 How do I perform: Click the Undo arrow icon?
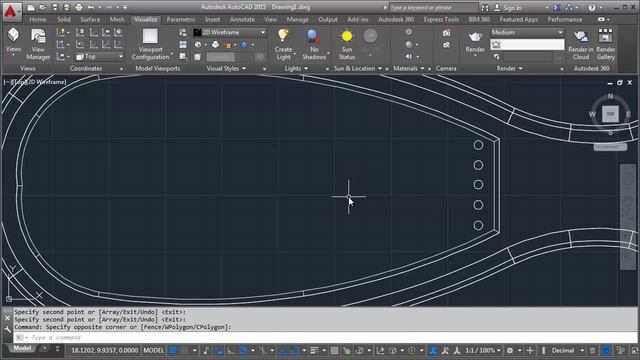(x=91, y=7)
